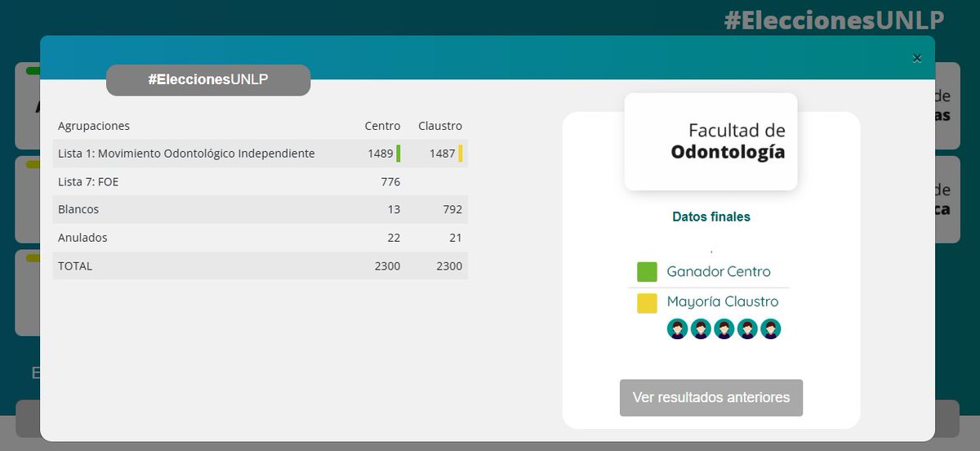
Task: Click the Ver resultados anteriores button
Action: pyautogui.click(x=711, y=398)
